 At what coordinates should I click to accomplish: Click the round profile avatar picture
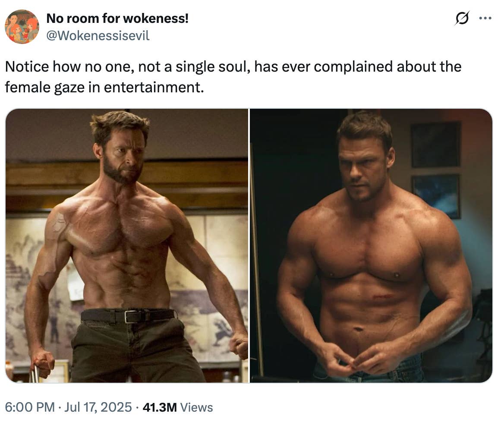coord(22,27)
